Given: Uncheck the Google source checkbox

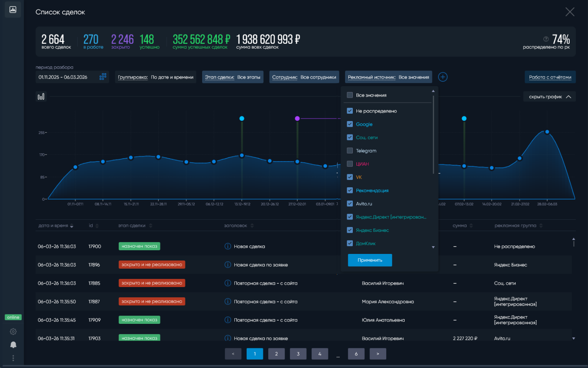Looking at the screenshot, I should click(x=350, y=124).
